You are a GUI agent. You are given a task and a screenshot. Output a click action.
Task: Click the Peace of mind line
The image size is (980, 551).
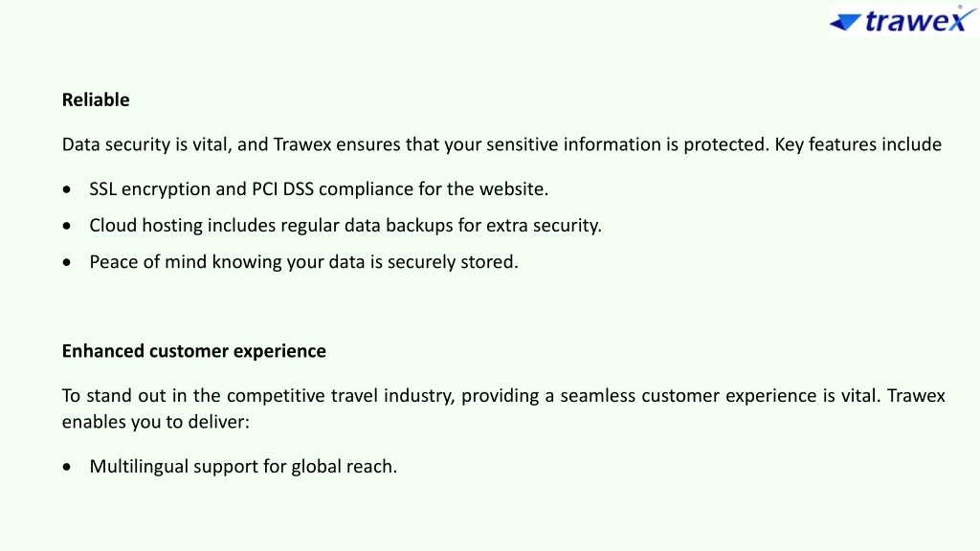point(303,262)
